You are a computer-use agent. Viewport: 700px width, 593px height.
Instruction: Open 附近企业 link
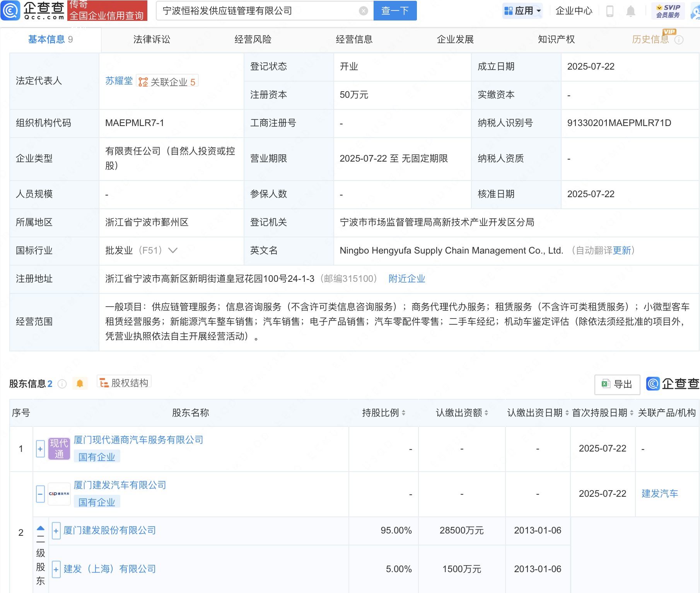click(407, 279)
